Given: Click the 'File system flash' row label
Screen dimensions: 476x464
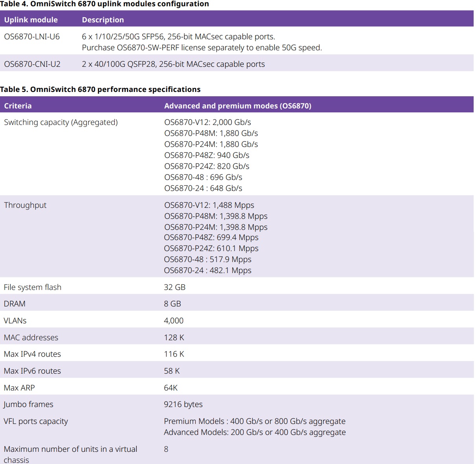Looking at the screenshot, I should [x=33, y=287].
